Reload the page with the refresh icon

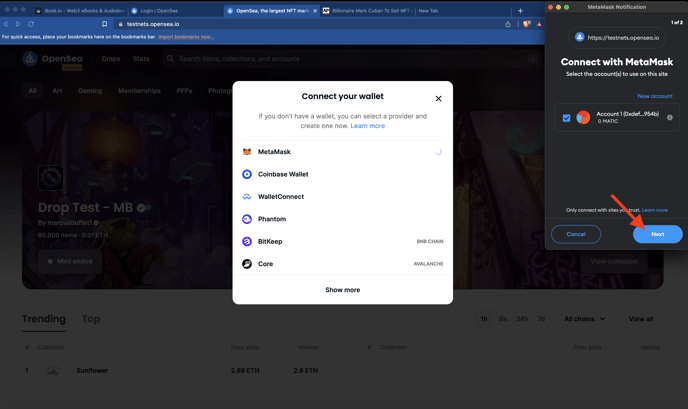(31, 24)
